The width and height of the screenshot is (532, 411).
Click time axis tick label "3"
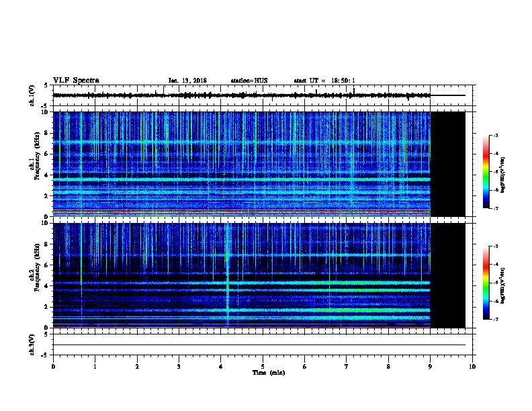[x=179, y=366]
